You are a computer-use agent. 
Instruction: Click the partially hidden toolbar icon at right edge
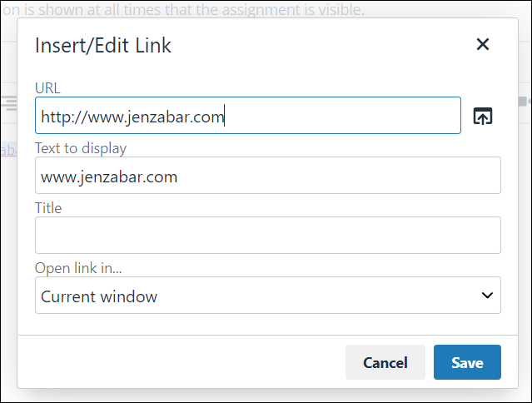point(525,101)
